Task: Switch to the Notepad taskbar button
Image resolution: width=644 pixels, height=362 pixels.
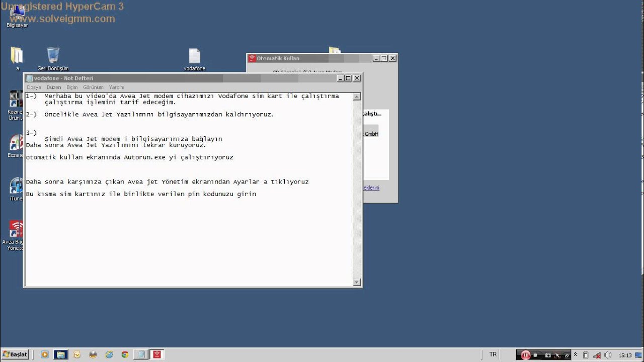Action: (x=141, y=354)
